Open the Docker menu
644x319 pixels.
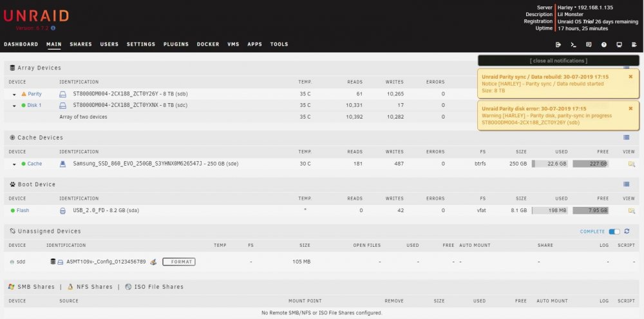pyautogui.click(x=208, y=44)
